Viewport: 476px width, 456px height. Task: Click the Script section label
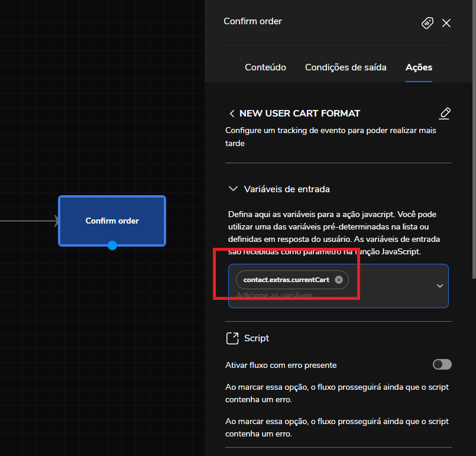(x=257, y=338)
